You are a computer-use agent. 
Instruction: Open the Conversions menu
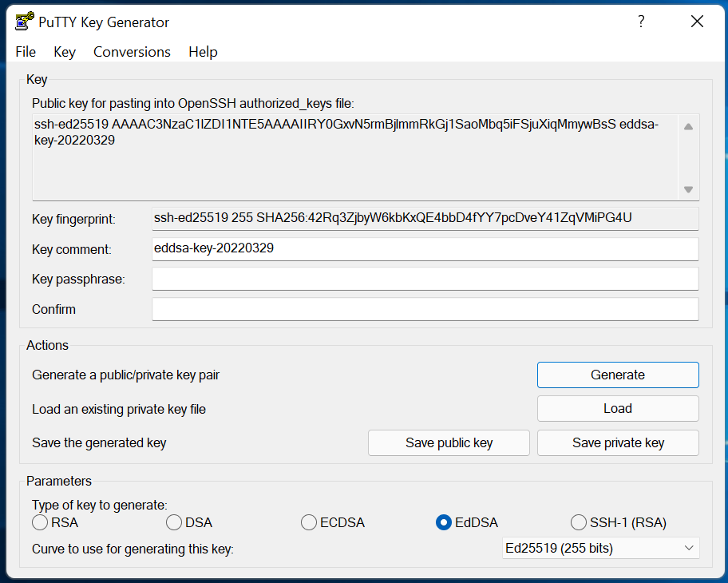coord(132,52)
